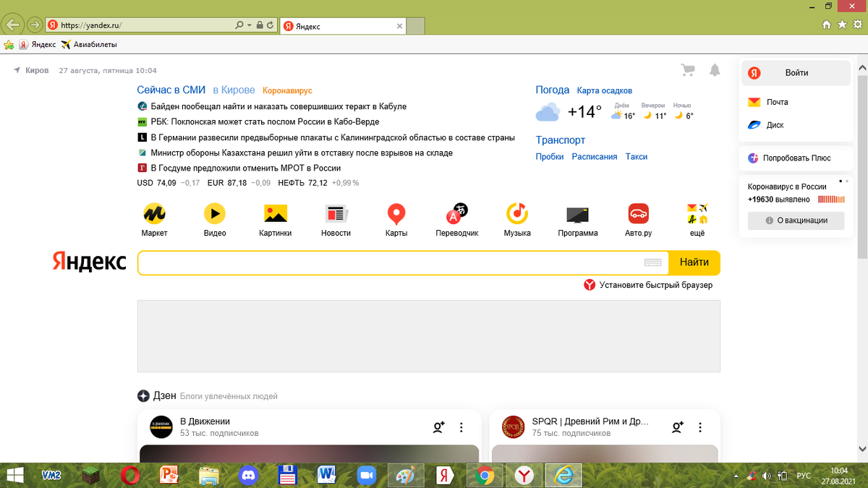Open Карта осадков link
Image resolution: width=868 pixels, height=488 pixels.
coord(605,91)
